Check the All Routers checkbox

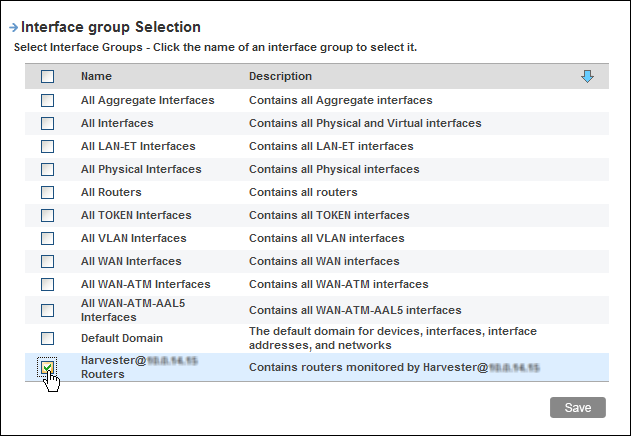click(48, 193)
